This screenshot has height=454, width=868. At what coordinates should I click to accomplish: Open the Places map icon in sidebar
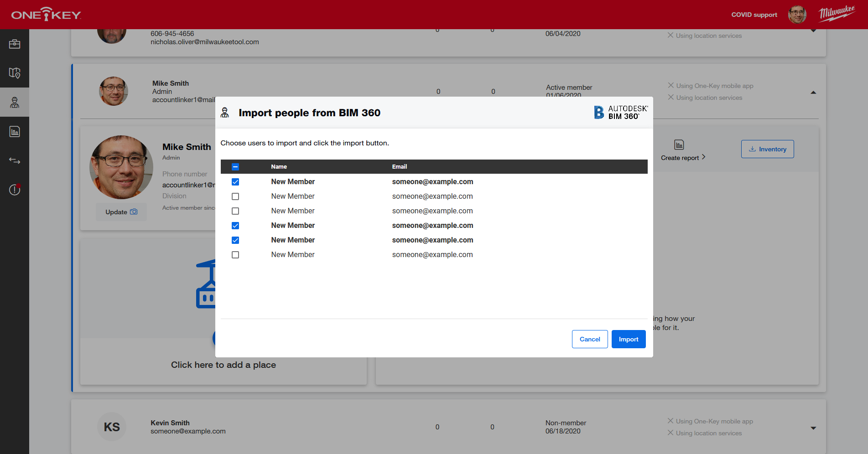point(15,73)
